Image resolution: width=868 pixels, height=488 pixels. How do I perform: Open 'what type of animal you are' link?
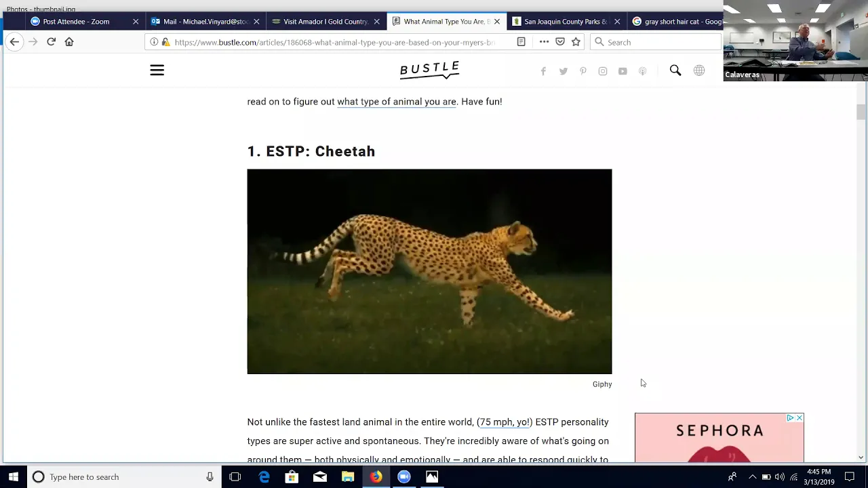pos(397,102)
